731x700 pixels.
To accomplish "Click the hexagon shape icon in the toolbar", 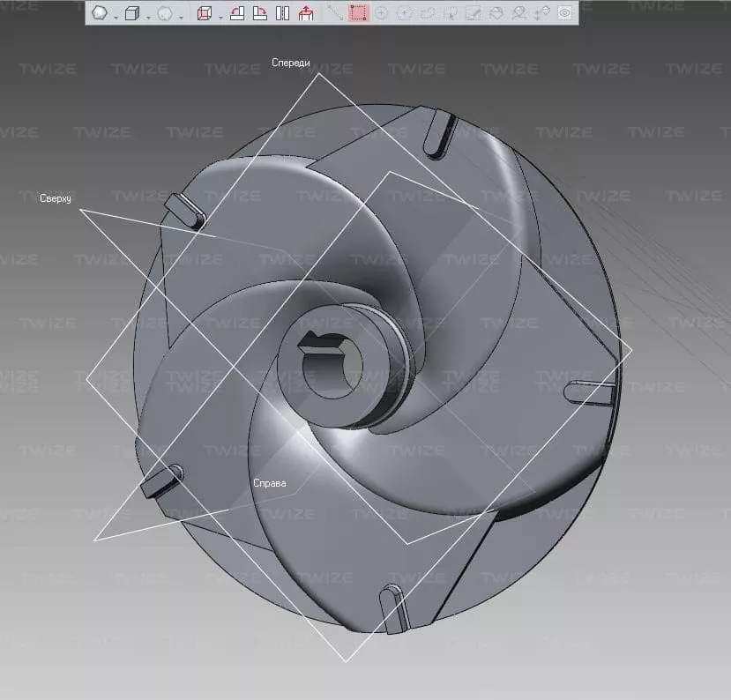I will click(x=100, y=13).
